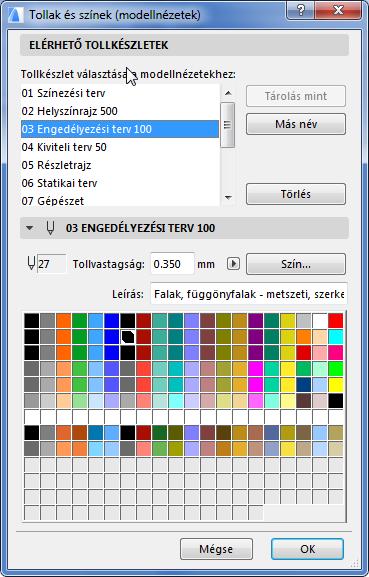Click the pen set list's down scroll arrow

pos(228,198)
